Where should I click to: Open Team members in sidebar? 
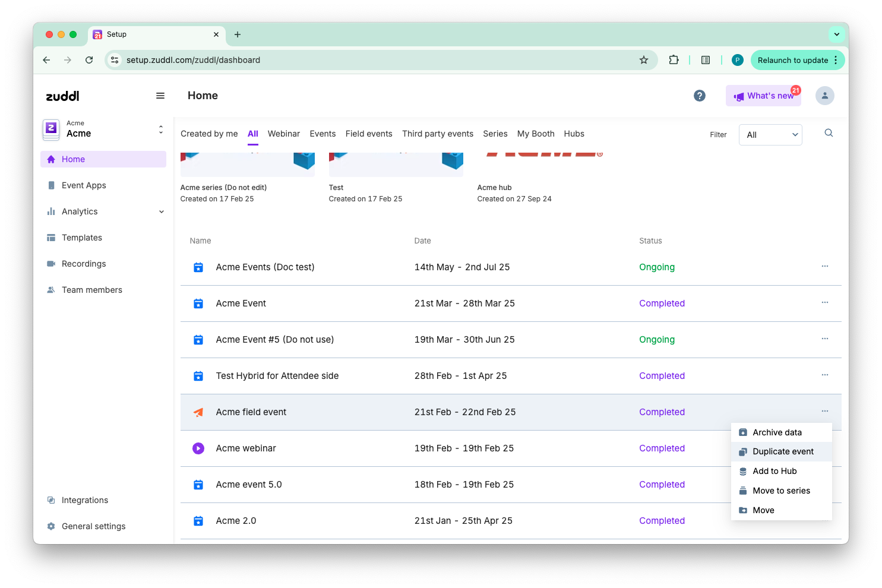(x=91, y=290)
